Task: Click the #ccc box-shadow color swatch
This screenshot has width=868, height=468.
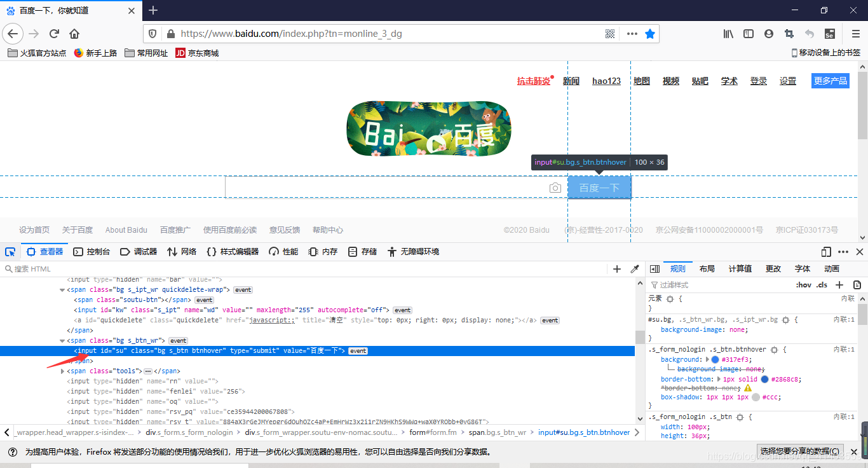Action: [x=756, y=397]
